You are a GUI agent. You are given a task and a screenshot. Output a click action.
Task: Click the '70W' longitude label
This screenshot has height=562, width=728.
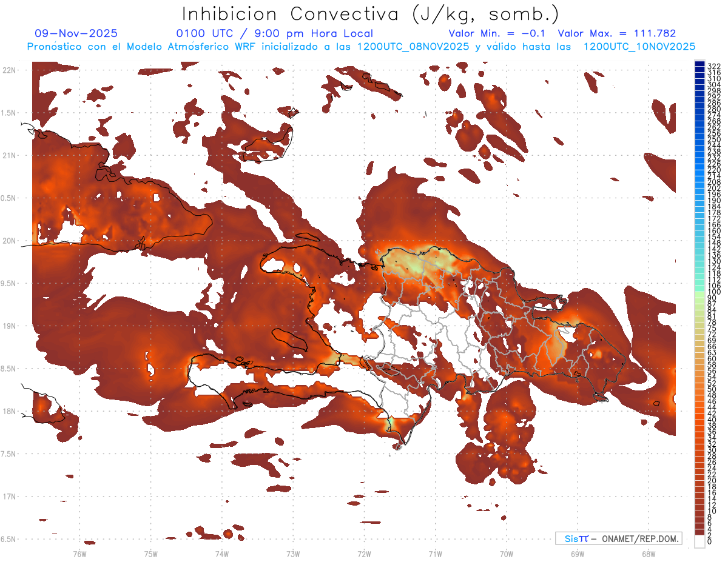pos(506,553)
